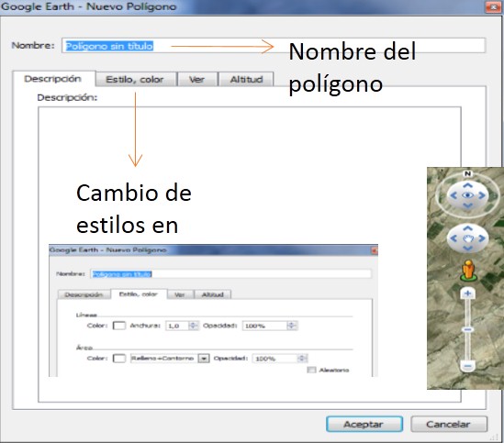Click the Área Opacidad 100% spinner arrows
This screenshot has width=504, height=443.
pyautogui.click(x=302, y=359)
